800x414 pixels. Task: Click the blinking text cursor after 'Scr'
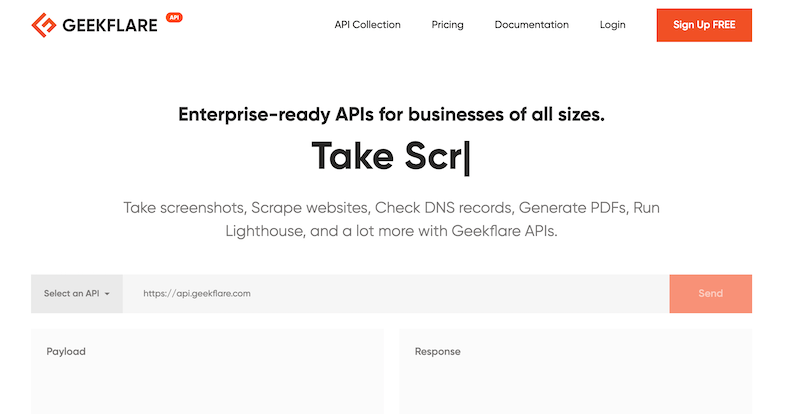(x=466, y=158)
